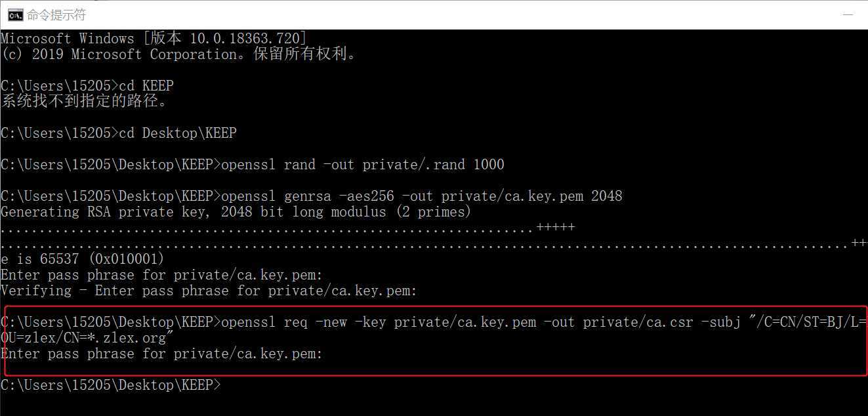Click the 'Generating RSA private key' output line
Screen dimensions: 868x416
(236, 212)
